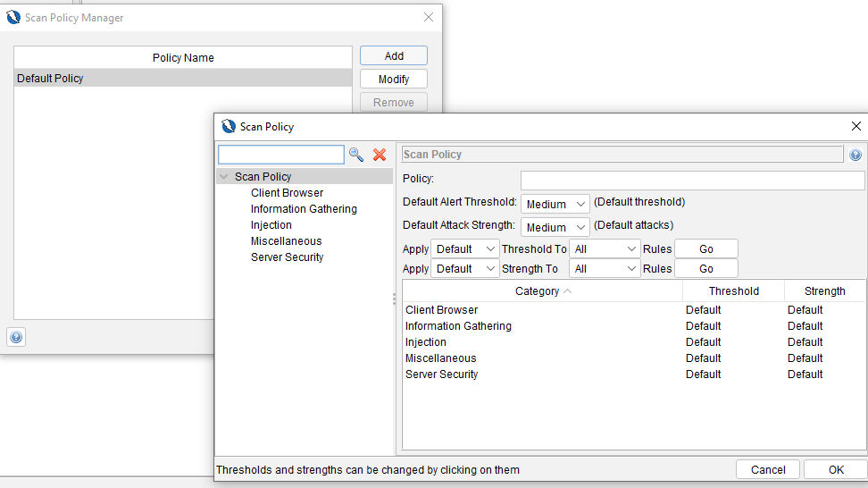Click the Strength column header
The image size is (868, 488).
(x=824, y=290)
